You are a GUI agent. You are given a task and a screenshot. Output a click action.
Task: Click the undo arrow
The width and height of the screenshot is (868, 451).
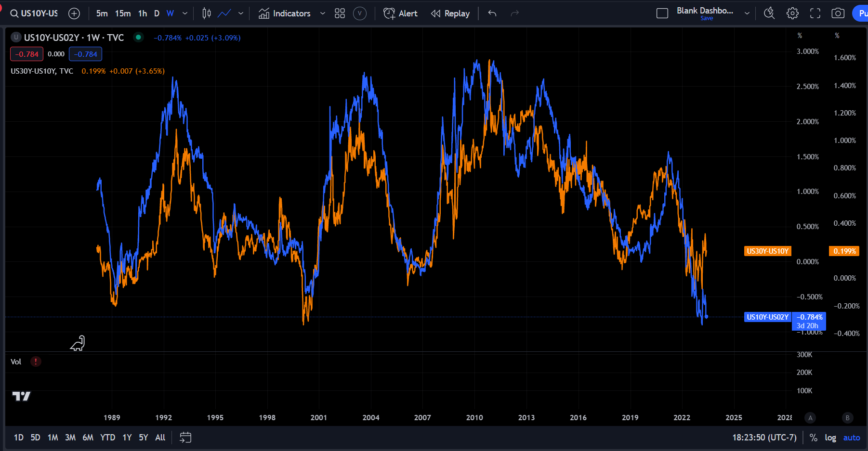pyautogui.click(x=492, y=13)
